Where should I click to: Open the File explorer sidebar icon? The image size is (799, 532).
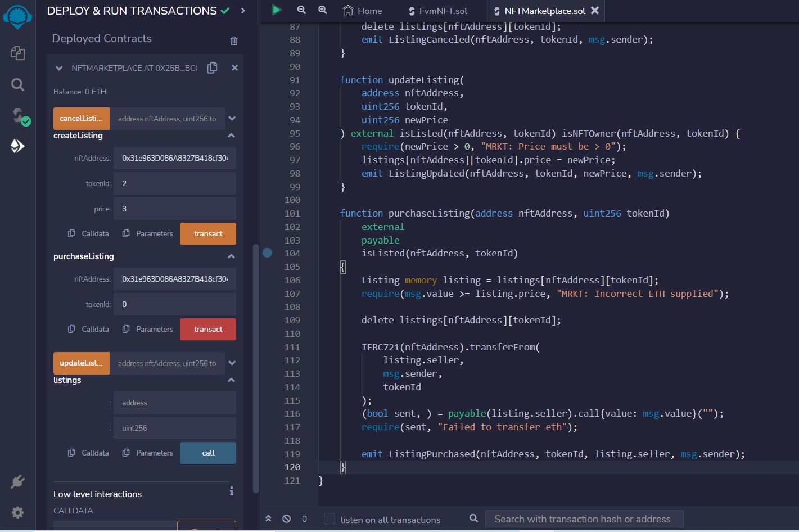tap(17, 53)
